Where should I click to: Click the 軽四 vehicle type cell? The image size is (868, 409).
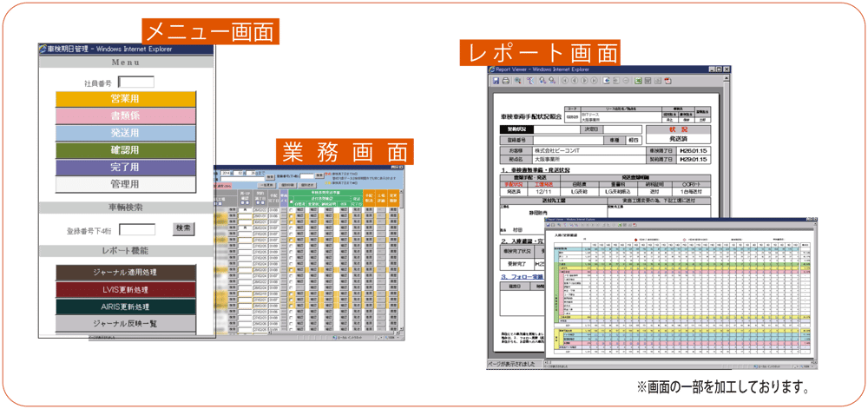(634, 140)
